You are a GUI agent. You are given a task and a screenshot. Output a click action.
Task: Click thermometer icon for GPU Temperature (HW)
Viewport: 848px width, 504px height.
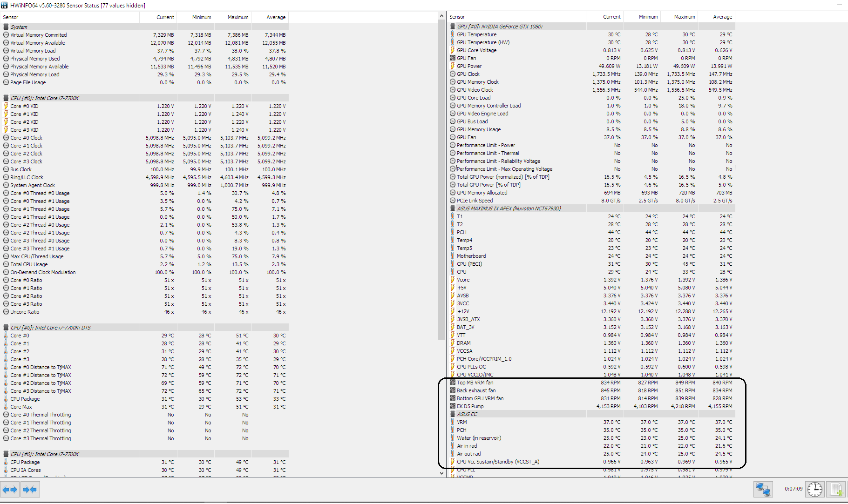pyautogui.click(x=452, y=42)
